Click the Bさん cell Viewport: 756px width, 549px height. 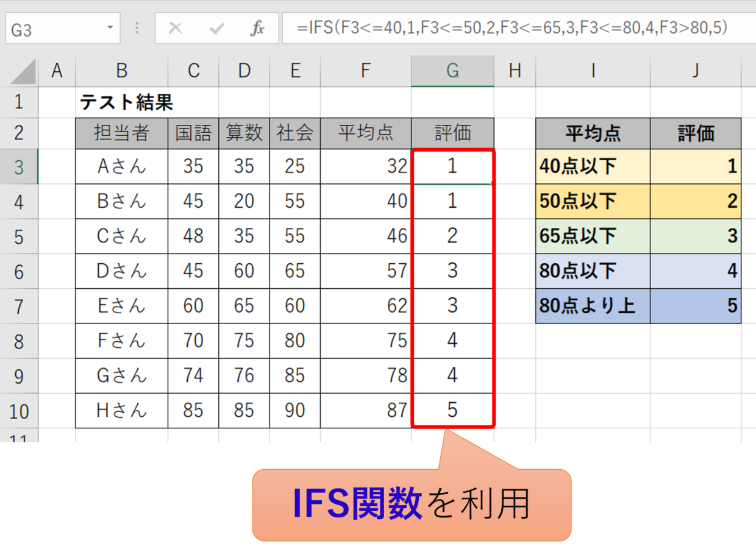coord(122,201)
